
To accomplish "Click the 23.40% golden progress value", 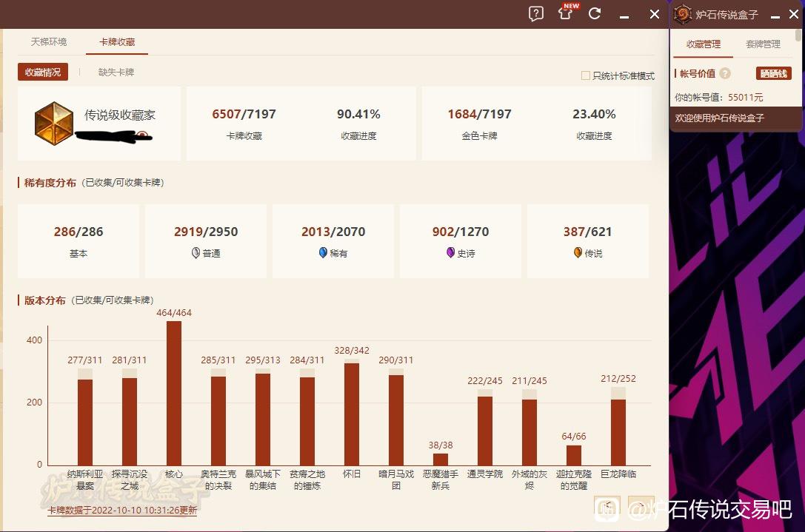I will click(594, 114).
